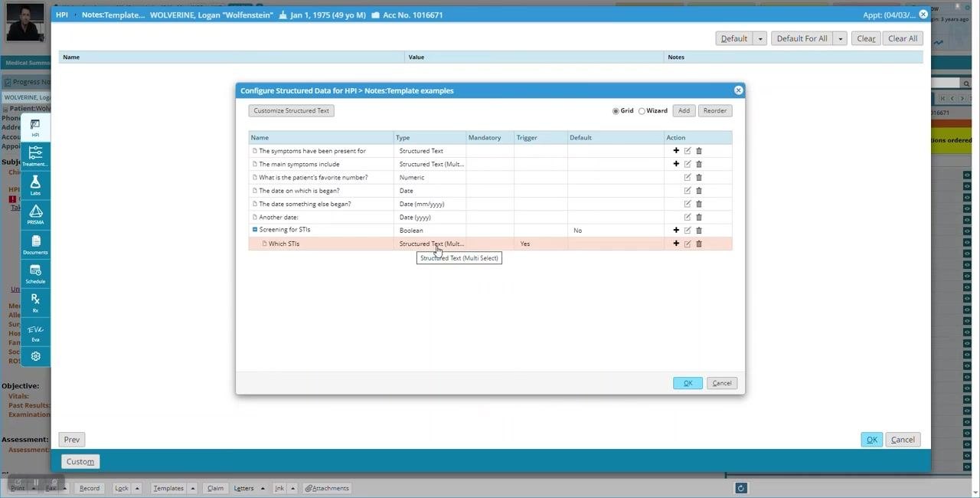
Task: Cancel the Configure Structured Data dialog
Action: [722, 383]
